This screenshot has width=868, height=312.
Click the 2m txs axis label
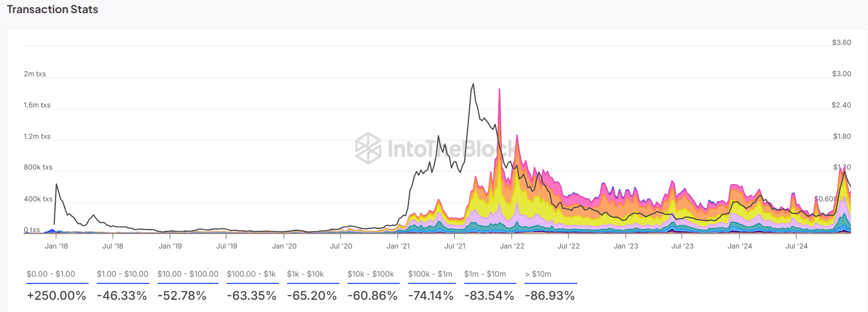pyautogui.click(x=35, y=74)
